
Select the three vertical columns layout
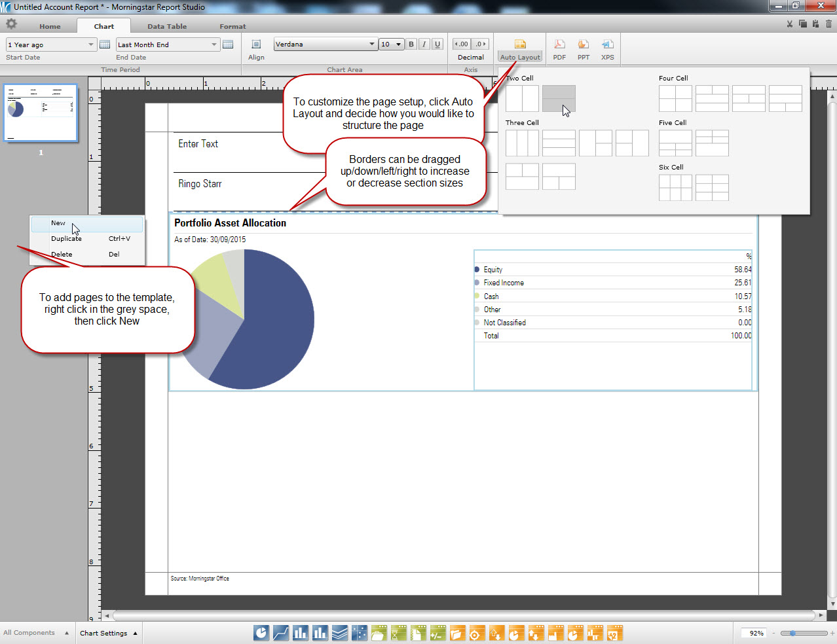[x=522, y=143]
